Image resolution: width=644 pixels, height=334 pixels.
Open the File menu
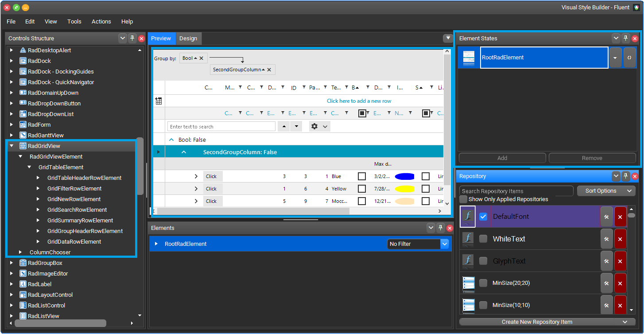click(x=11, y=22)
